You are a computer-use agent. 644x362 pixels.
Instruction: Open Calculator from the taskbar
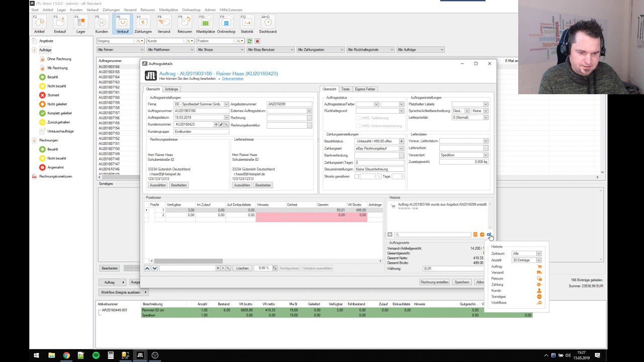click(111, 355)
